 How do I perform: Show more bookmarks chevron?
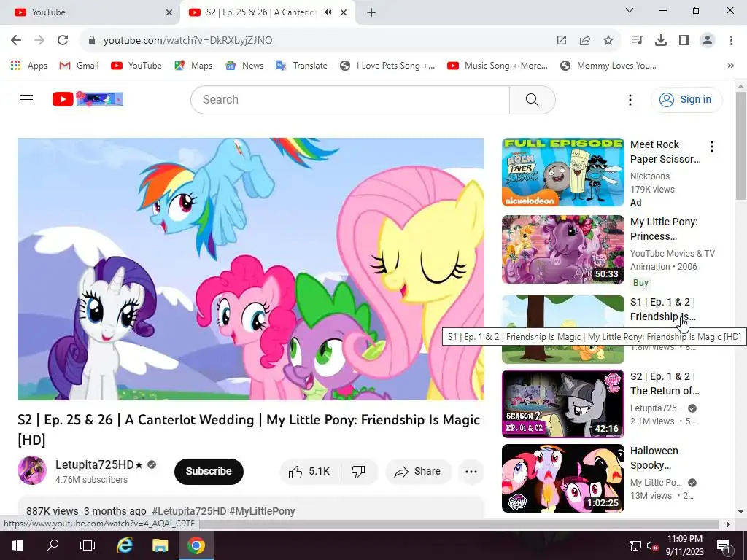coord(731,66)
